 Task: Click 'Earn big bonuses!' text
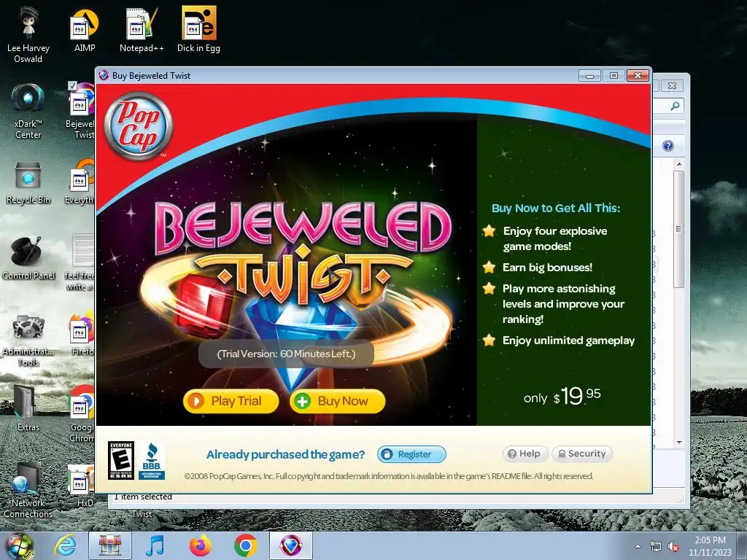547,267
